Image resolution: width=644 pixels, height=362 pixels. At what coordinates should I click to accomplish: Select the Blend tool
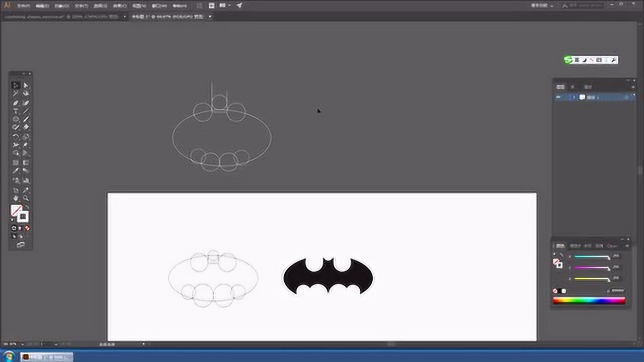pyautogui.click(x=26, y=171)
